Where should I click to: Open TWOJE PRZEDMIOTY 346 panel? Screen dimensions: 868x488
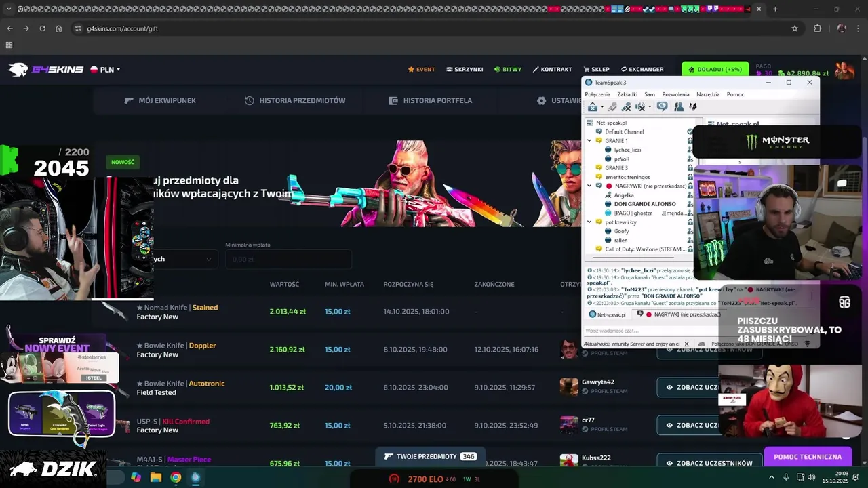point(430,456)
